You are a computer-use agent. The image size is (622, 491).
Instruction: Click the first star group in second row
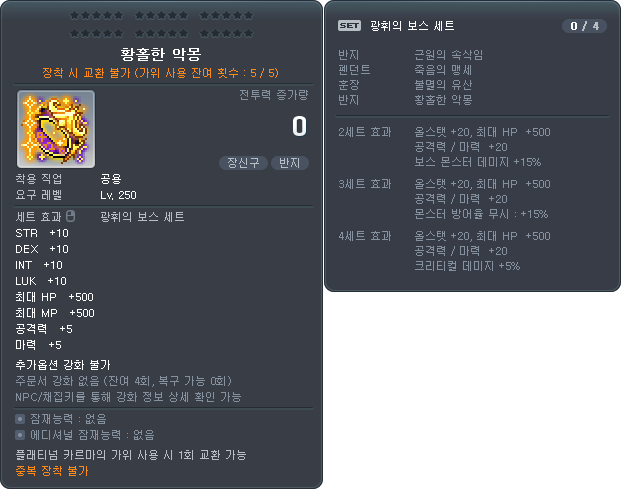pyautogui.click(x=96, y=33)
